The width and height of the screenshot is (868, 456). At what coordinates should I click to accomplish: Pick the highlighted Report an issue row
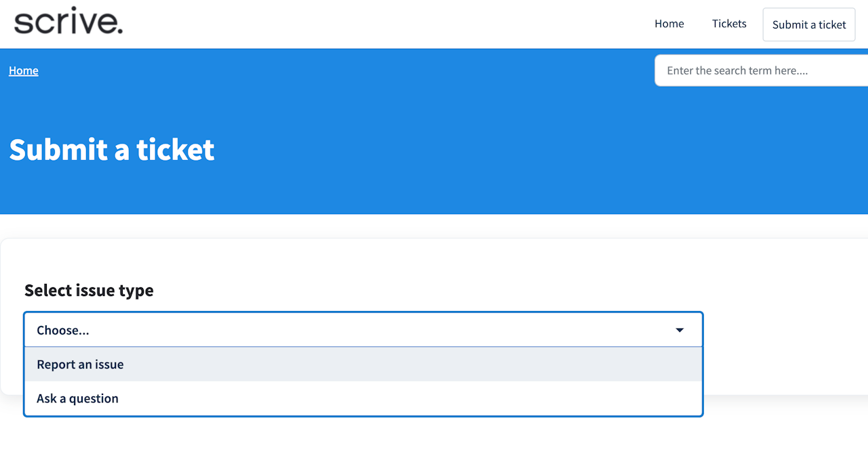[x=363, y=365]
